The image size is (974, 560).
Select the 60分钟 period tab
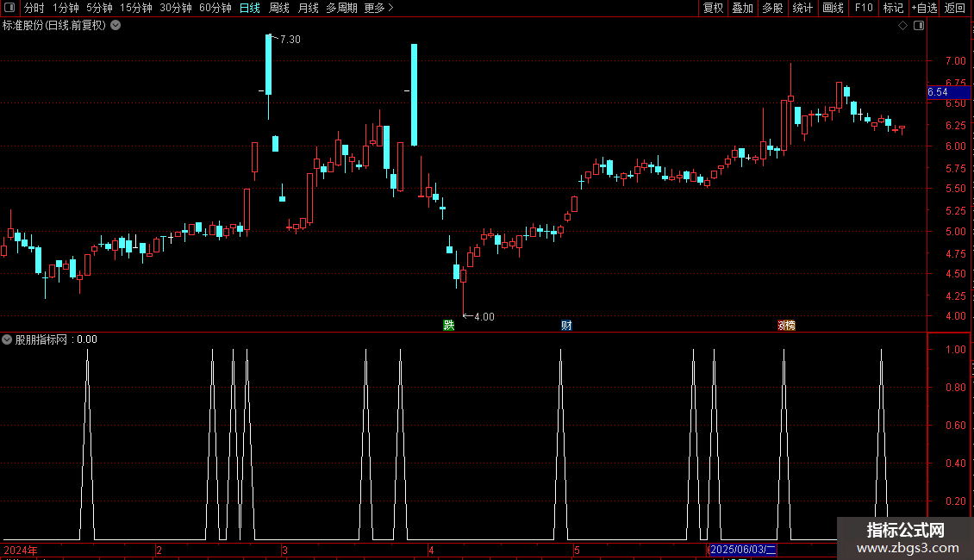pos(215,8)
